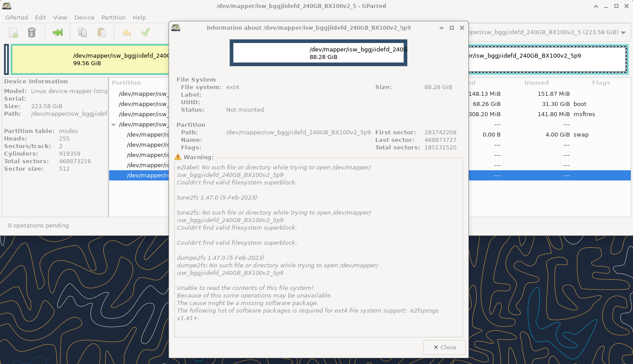Open the GParted menu
The image size is (633, 364).
(16, 17)
